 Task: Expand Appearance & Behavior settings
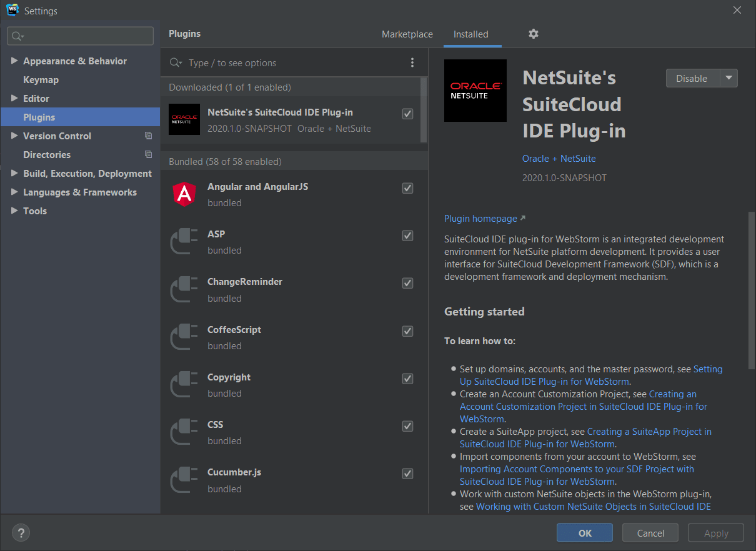[14, 61]
